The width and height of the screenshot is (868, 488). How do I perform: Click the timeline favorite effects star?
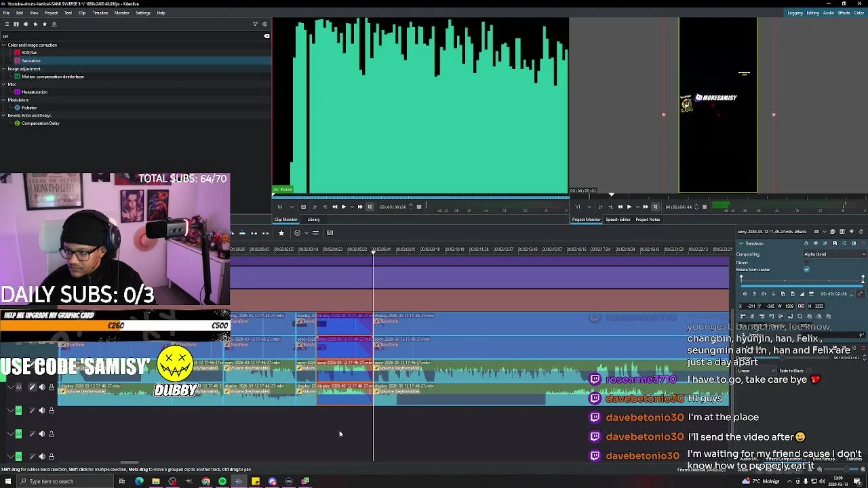[x=281, y=232]
